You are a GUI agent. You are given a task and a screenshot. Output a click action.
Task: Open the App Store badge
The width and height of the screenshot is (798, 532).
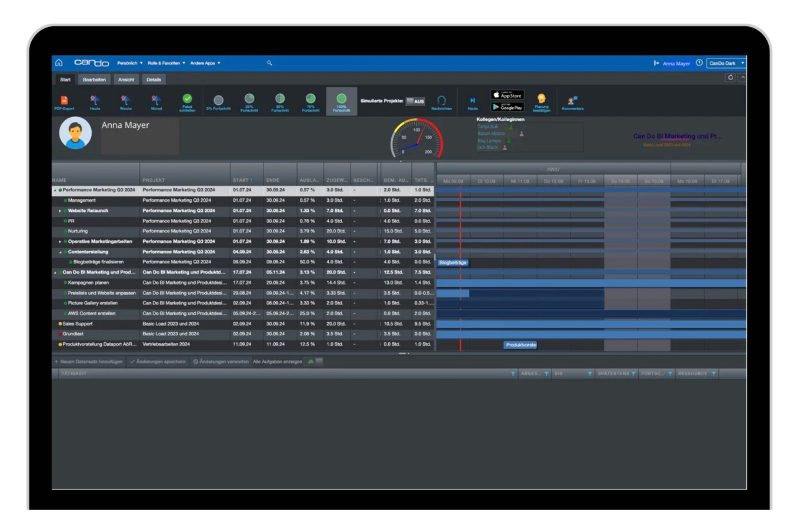point(507,95)
